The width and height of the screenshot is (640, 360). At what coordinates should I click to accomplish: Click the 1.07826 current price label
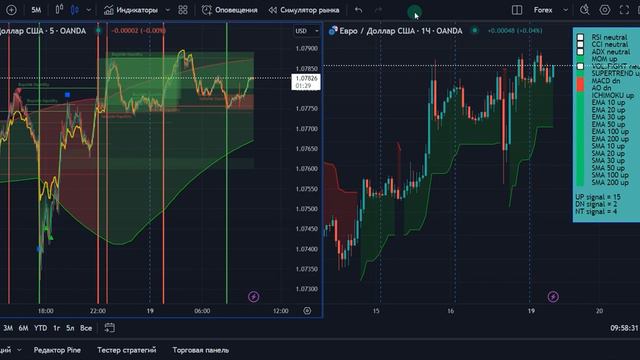(306, 78)
